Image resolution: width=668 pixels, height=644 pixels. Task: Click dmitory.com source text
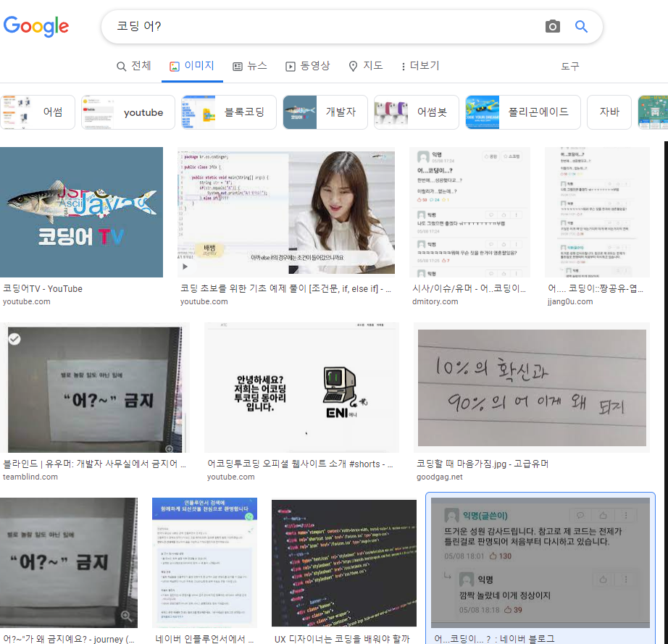pyautogui.click(x=435, y=301)
